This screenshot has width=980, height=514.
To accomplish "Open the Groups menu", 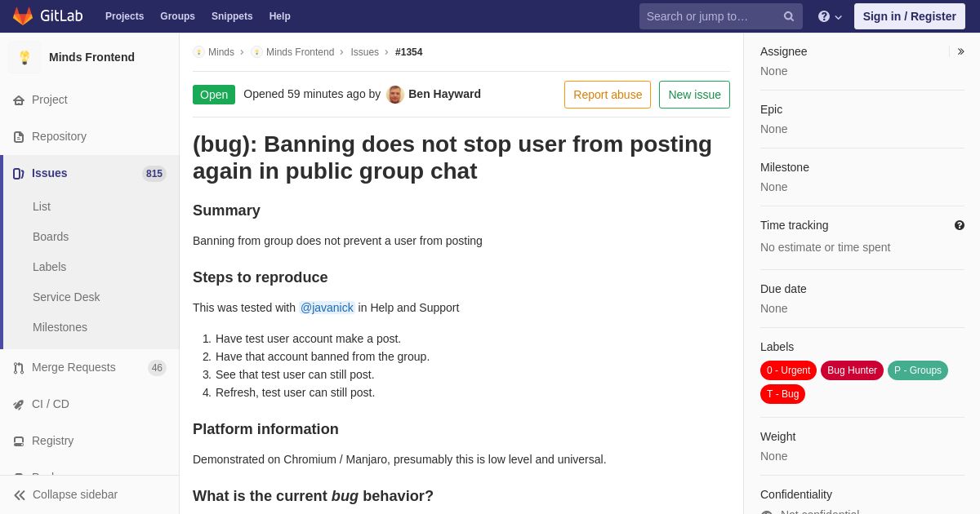I will point(177,16).
